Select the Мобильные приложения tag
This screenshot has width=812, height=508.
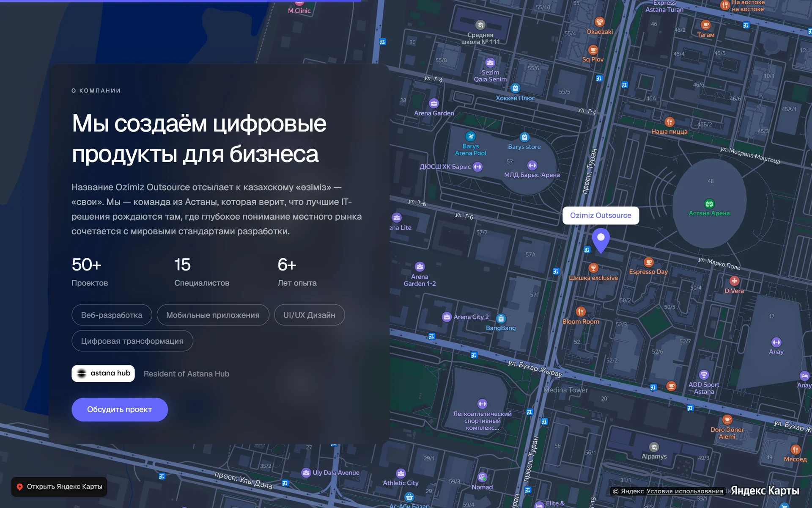coord(213,315)
